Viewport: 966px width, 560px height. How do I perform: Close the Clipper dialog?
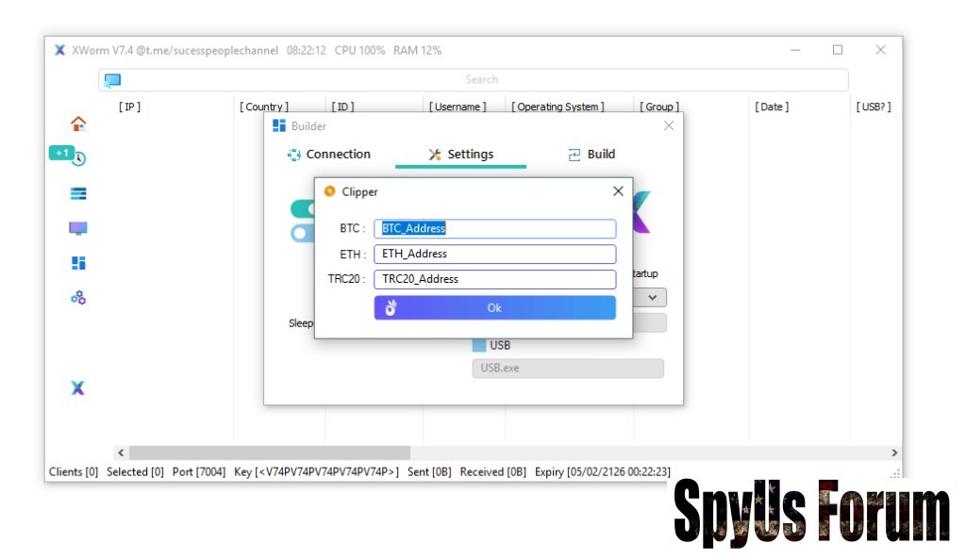(618, 191)
